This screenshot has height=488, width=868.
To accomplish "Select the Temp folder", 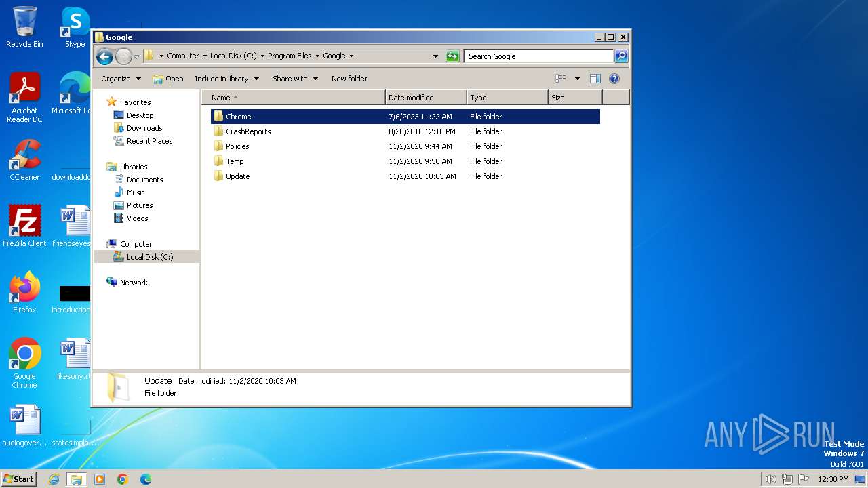I will coord(406,161).
